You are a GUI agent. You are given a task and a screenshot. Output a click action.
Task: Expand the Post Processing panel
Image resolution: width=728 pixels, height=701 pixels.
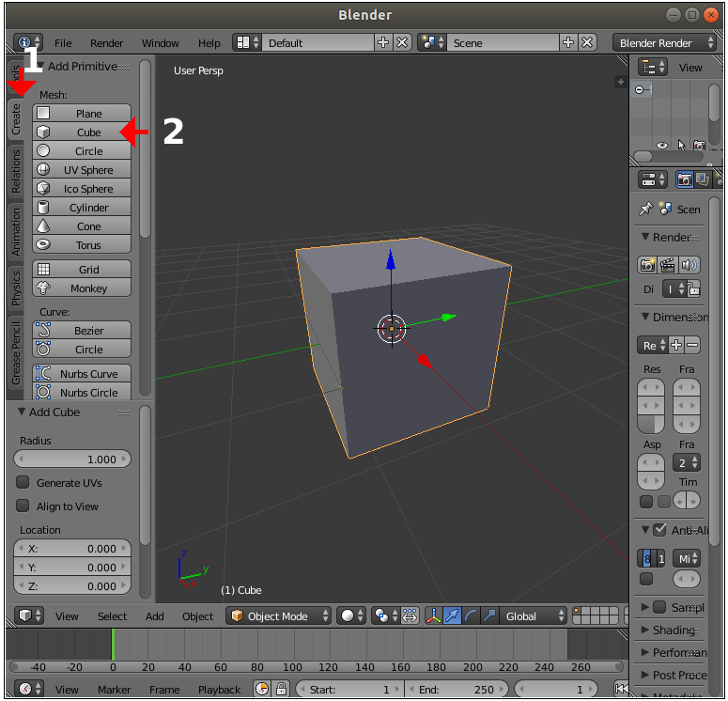645,675
